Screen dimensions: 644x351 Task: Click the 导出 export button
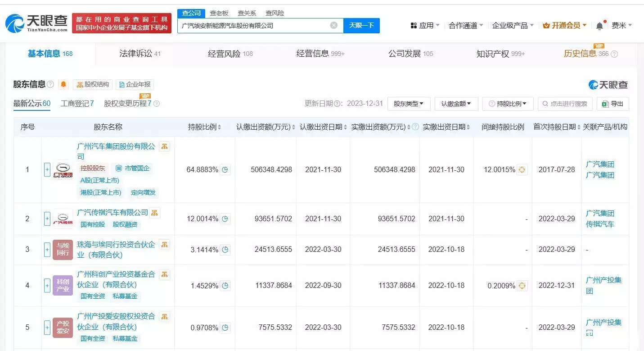pos(612,104)
